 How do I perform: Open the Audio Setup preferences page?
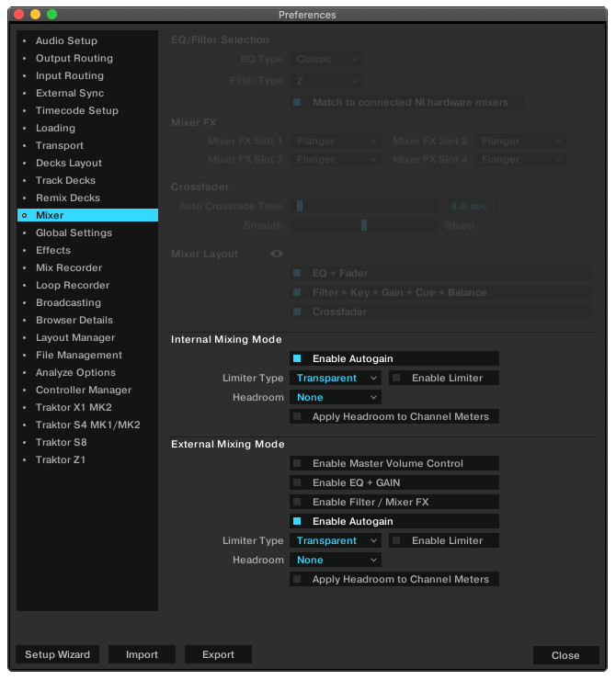pos(66,41)
